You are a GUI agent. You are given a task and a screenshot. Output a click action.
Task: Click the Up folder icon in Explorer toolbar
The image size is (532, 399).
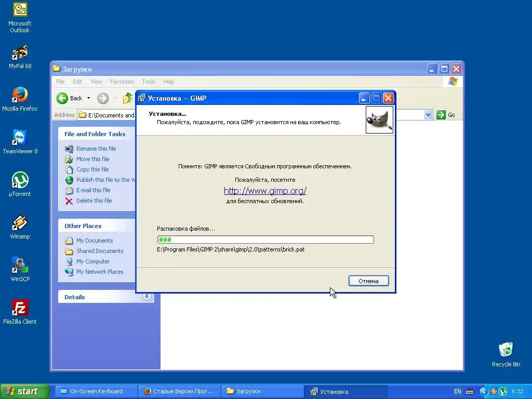[128, 98]
